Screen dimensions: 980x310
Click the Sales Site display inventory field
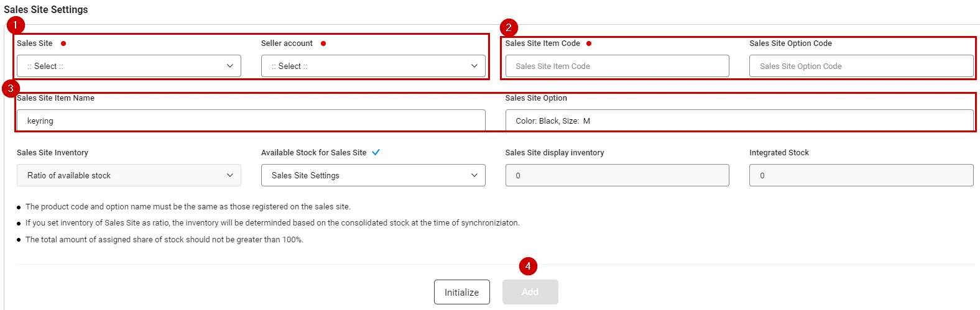617,175
